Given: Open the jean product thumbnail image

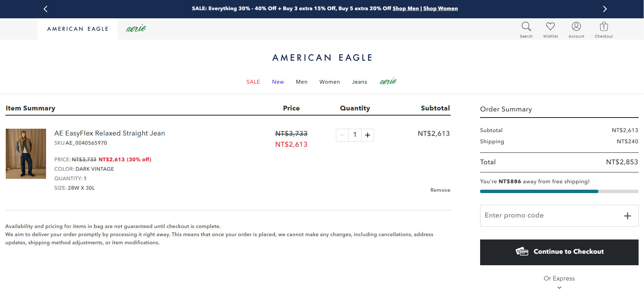Looking at the screenshot, I should [26, 153].
